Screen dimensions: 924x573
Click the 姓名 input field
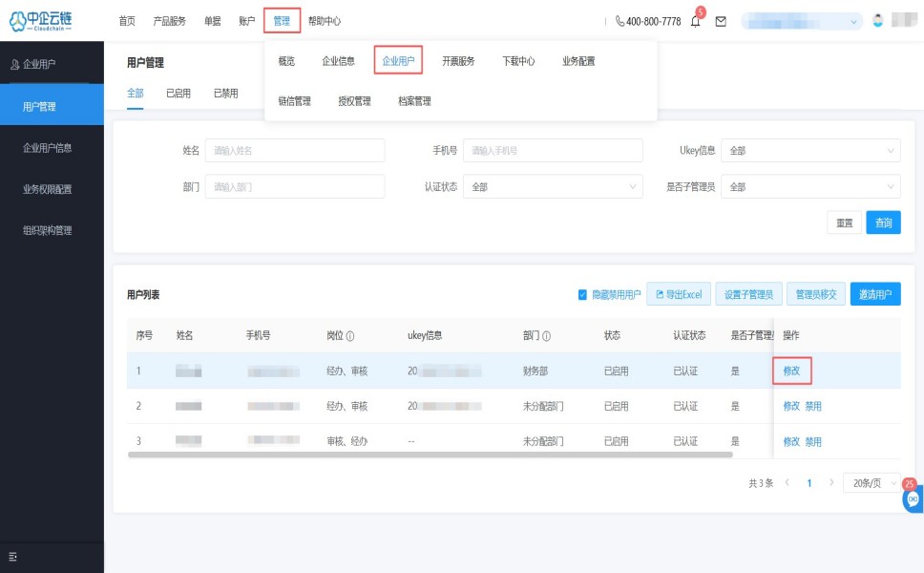click(x=294, y=151)
